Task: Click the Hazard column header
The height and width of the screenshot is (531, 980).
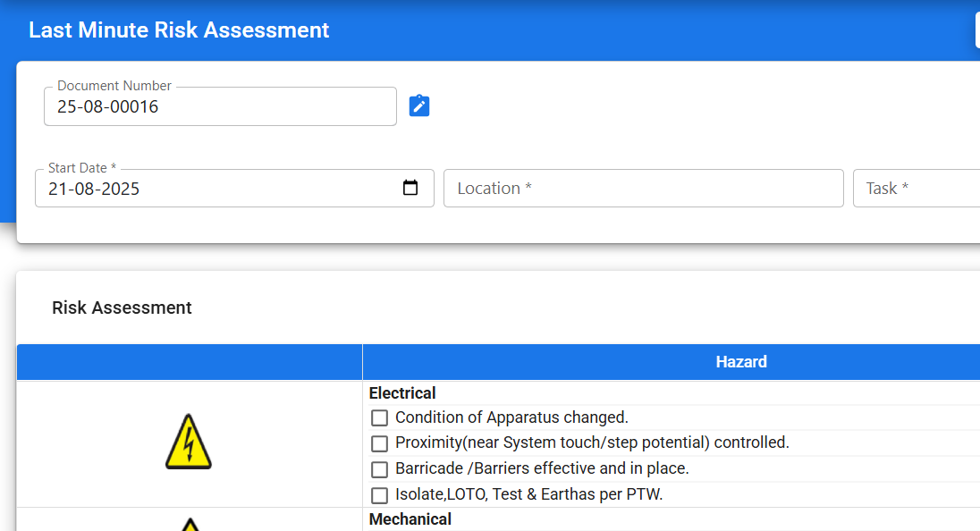Action: 740,362
